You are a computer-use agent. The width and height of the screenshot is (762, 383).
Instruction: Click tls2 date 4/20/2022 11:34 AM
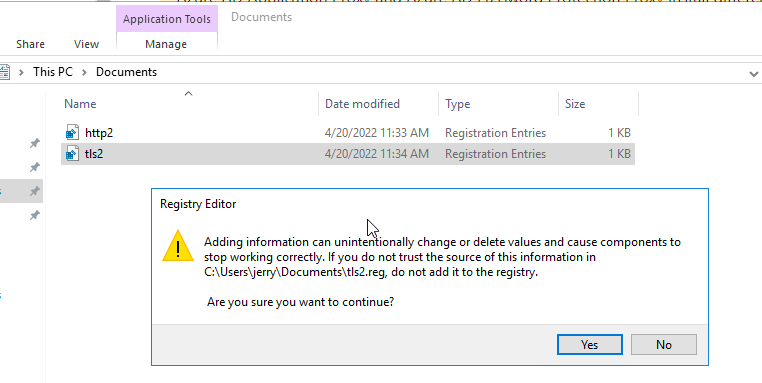coord(377,154)
